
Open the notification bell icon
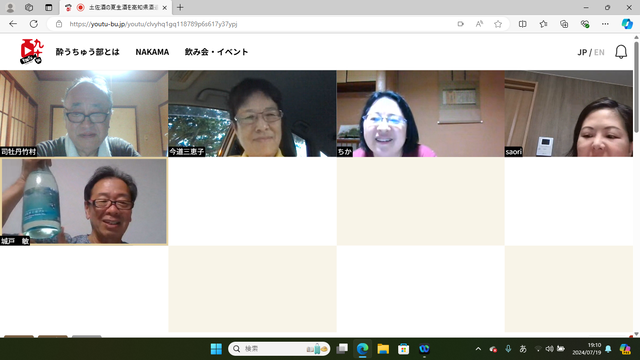click(621, 52)
